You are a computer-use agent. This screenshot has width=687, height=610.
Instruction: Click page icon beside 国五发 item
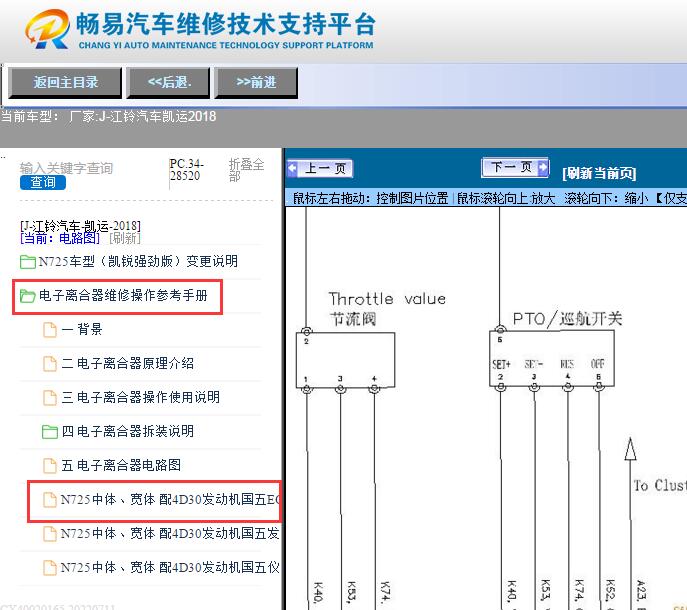[x=50, y=534]
